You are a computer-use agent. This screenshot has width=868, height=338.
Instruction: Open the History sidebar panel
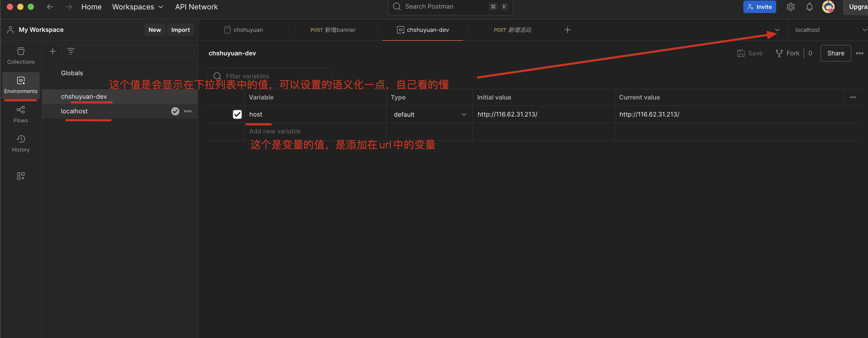pos(21,143)
